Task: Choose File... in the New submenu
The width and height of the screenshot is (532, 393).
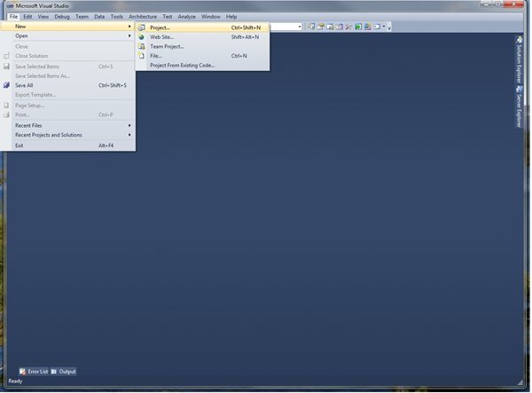Action: coord(202,56)
